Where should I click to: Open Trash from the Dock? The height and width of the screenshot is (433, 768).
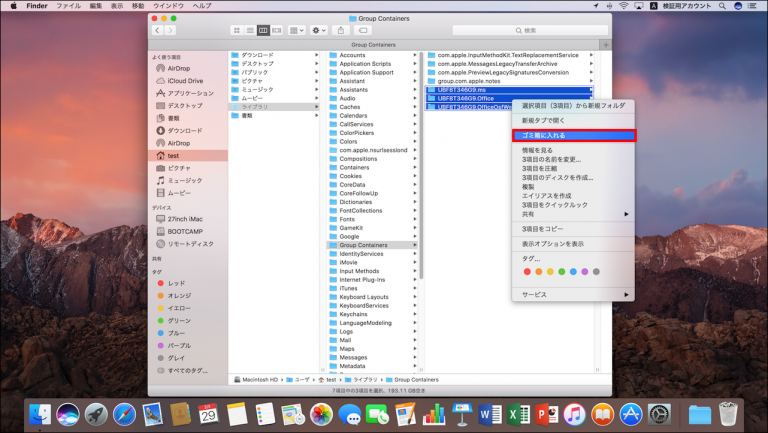click(x=728, y=414)
